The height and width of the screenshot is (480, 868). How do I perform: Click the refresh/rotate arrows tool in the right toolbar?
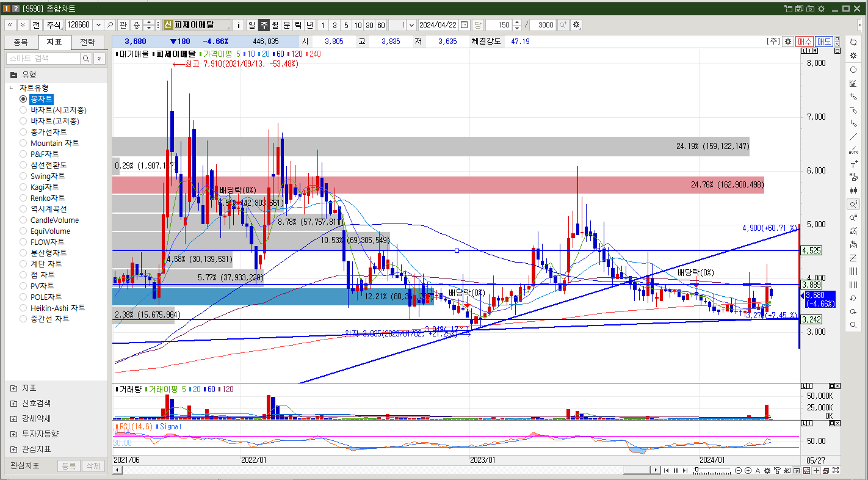tap(853, 42)
